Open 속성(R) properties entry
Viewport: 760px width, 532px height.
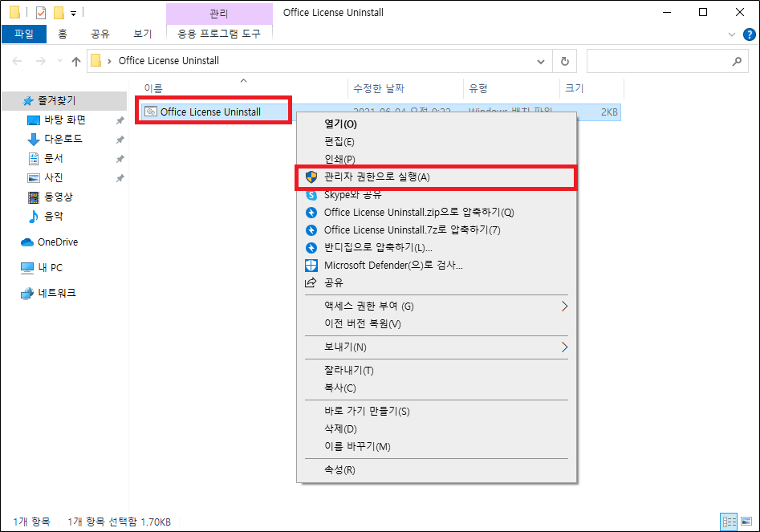pyautogui.click(x=437, y=470)
